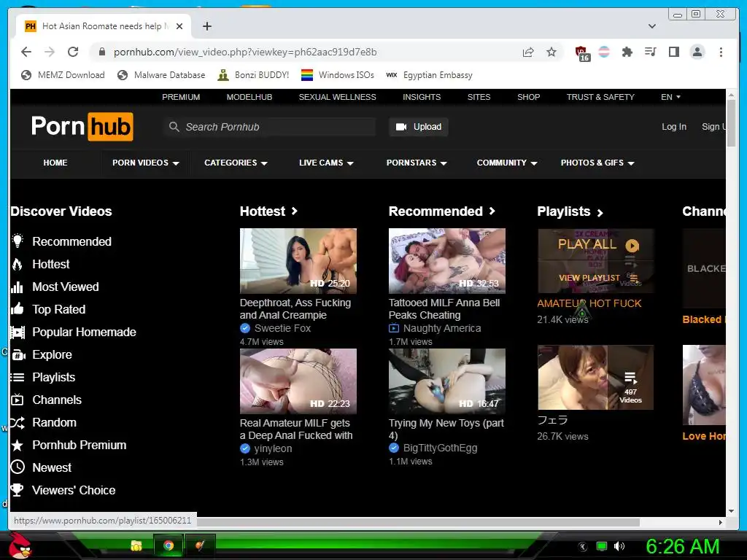Open a new tab with the plus button

(x=206, y=26)
